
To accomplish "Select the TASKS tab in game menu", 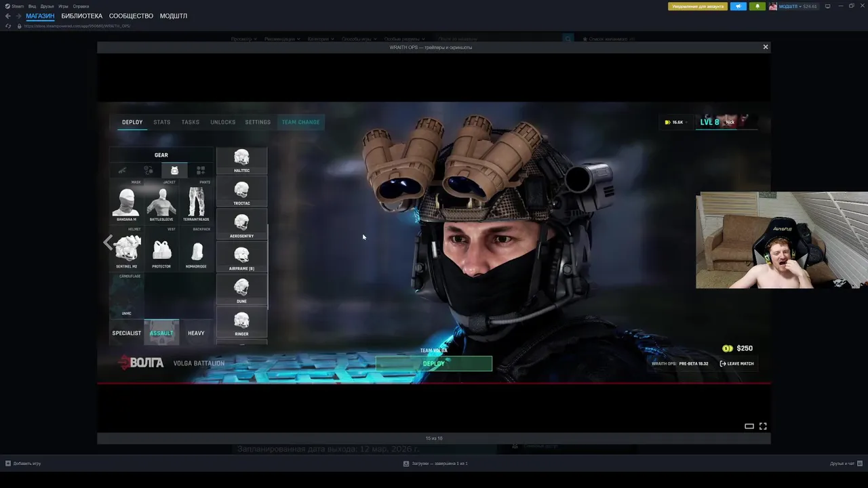I will [191, 122].
